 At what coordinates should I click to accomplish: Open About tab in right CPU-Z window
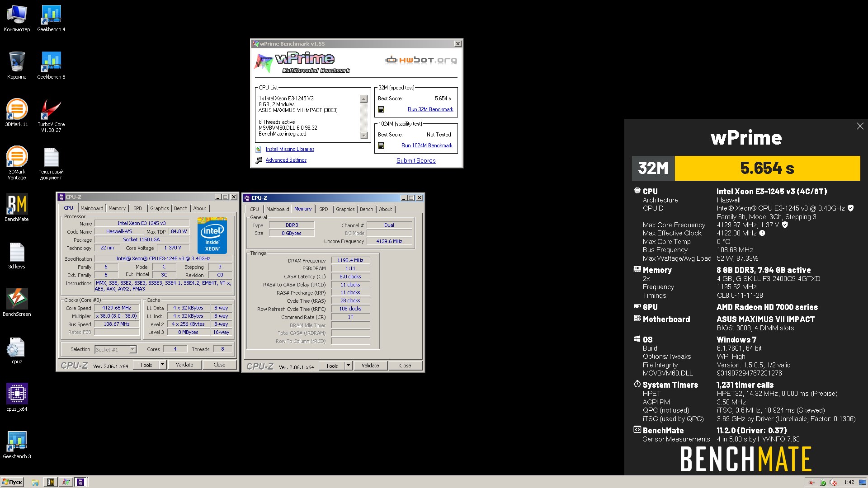click(386, 209)
